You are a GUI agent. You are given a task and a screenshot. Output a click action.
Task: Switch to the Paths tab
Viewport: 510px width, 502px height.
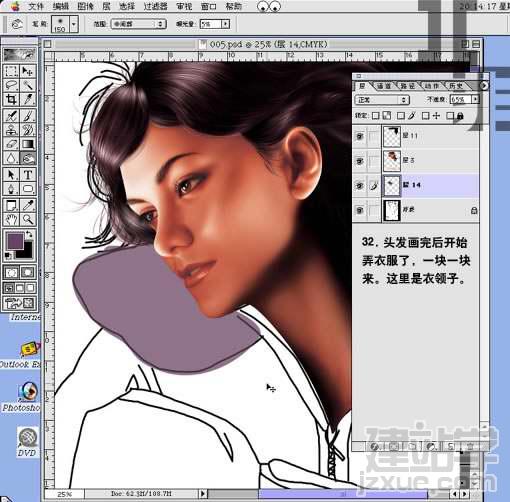click(408, 86)
